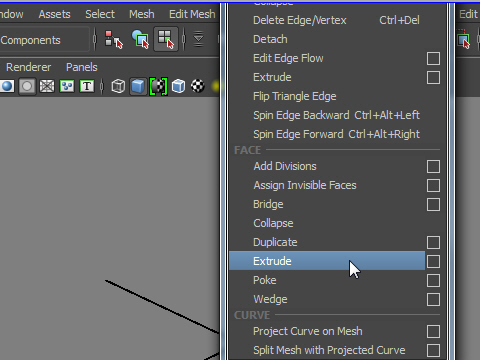Click the film gate dots icon
The height and width of the screenshot is (360, 480).
click(x=67, y=86)
